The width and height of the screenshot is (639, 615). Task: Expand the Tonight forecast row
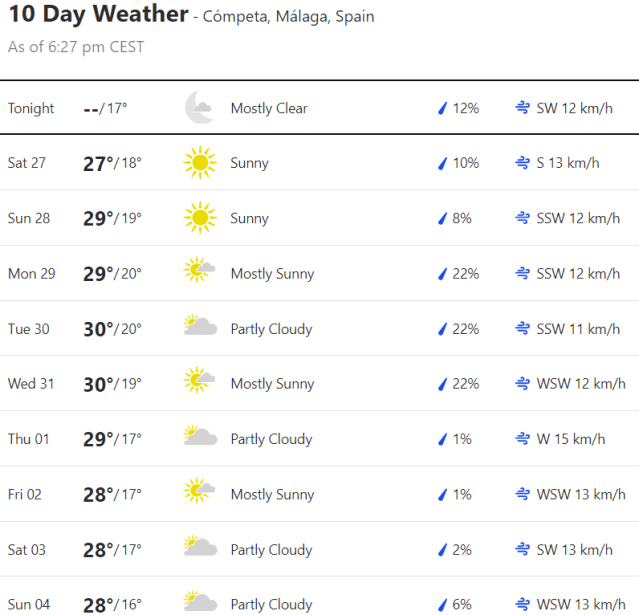320,108
